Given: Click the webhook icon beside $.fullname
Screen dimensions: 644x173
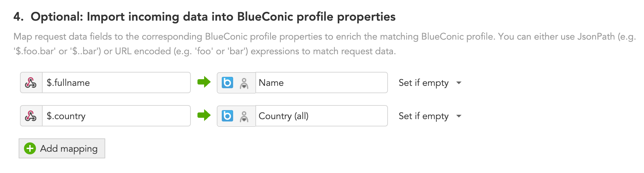Looking at the screenshot, I should click(x=31, y=83).
